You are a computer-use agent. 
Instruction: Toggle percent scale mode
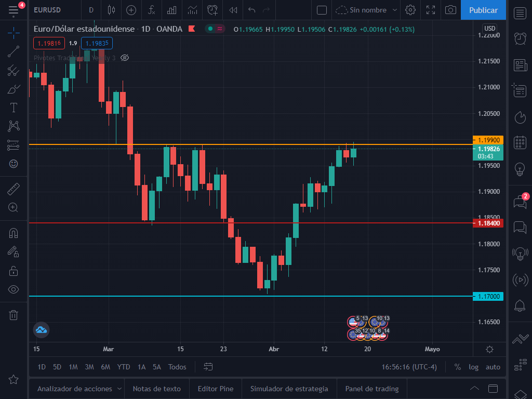457,367
